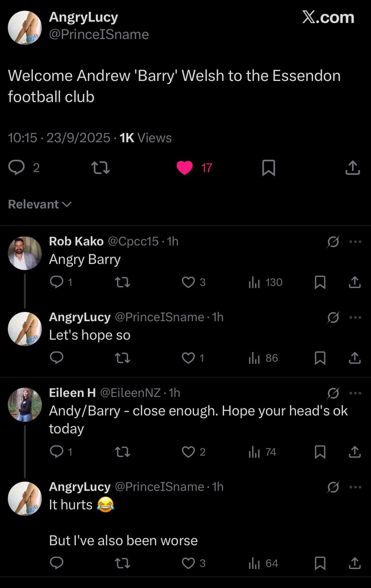Unlike the main post with 17 likes
The width and height of the screenshot is (371, 588).
pos(185,168)
